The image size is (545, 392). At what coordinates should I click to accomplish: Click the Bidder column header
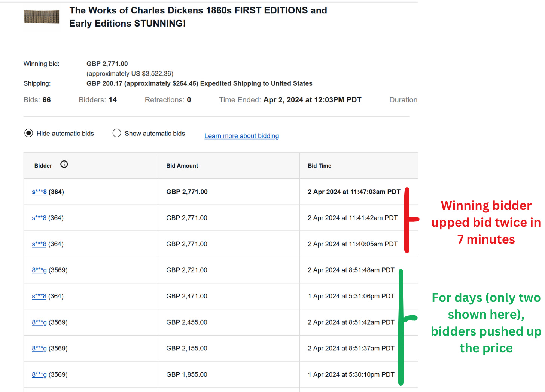(43, 166)
